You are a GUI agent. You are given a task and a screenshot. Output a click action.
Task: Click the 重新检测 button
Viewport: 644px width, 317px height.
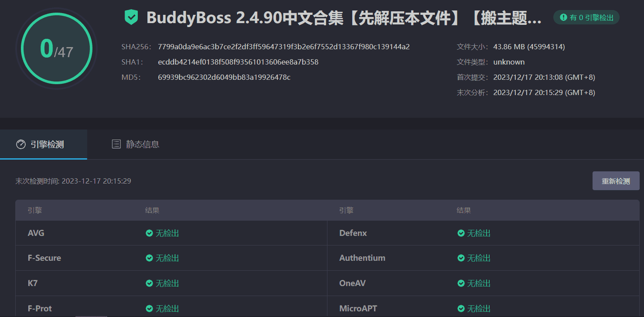coord(616,181)
